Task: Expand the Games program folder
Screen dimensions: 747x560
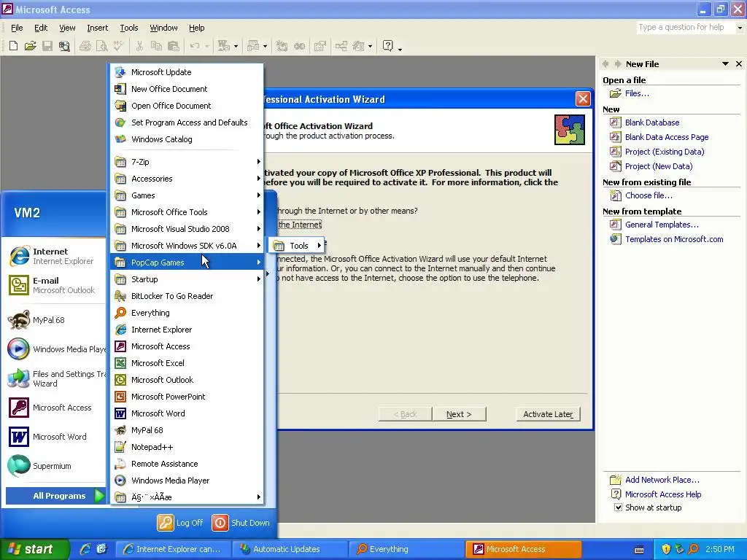Action: tap(187, 195)
